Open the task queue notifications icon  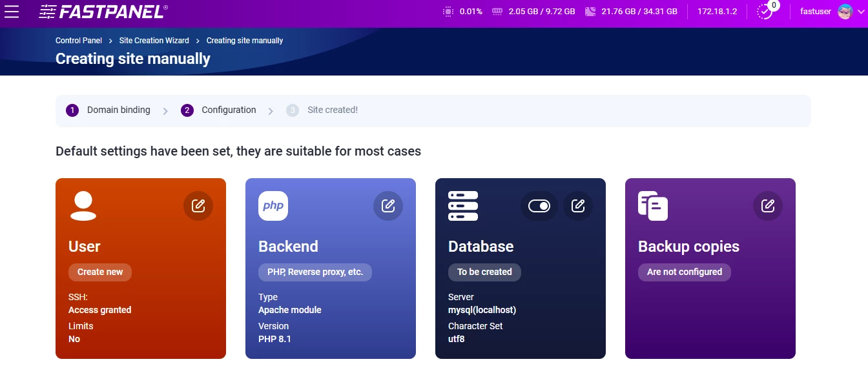tap(765, 12)
